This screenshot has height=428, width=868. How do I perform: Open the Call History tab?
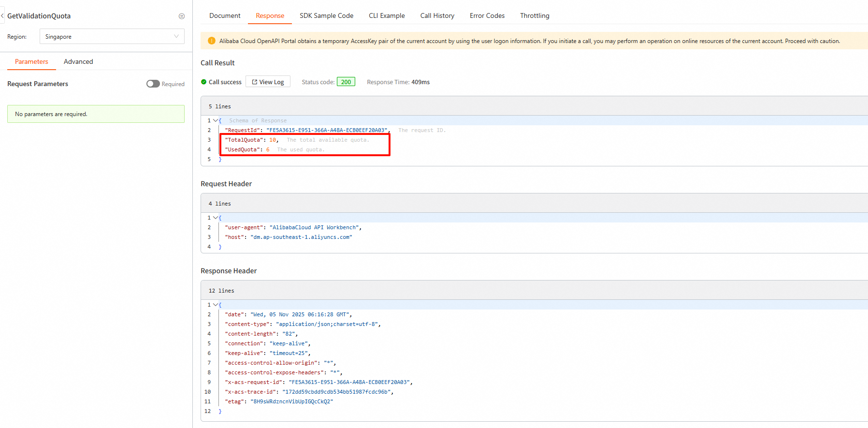[437, 15]
